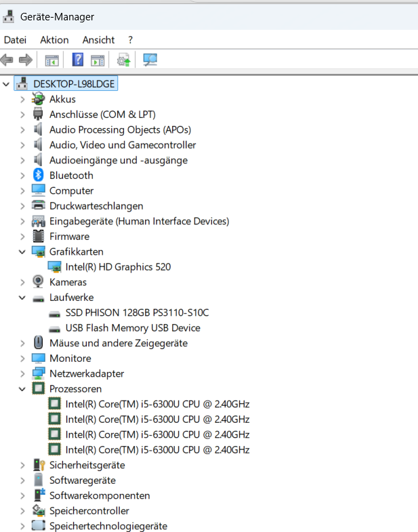Click the SSD PHISON drive icon

[54, 314]
